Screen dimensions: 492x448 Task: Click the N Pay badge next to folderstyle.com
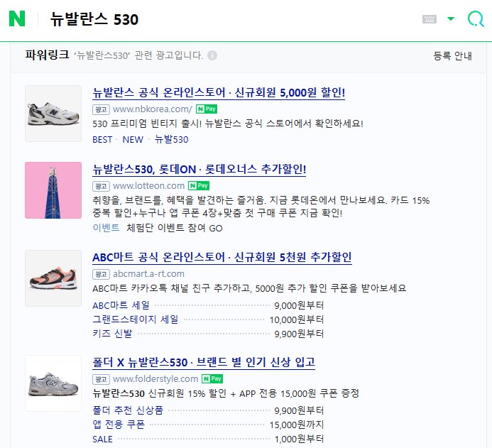pyautogui.click(x=212, y=378)
